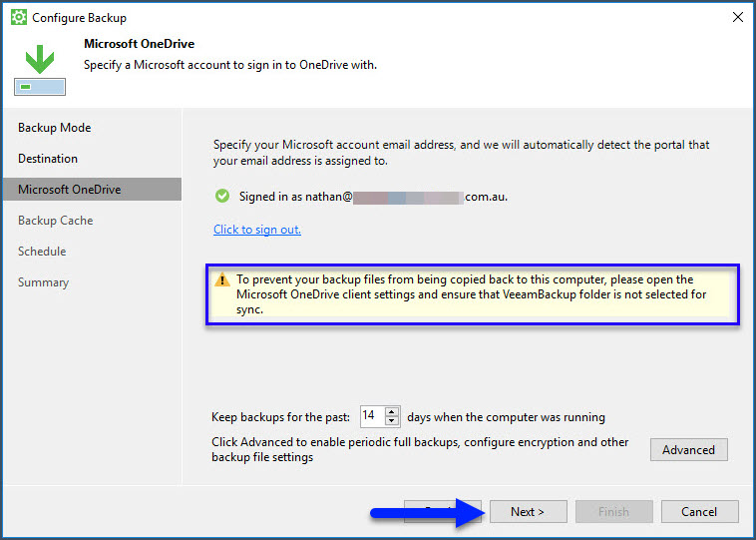The width and height of the screenshot is (756, 540).
Task: Click the green signed-in checkmark icon
Action: [222, 197]
